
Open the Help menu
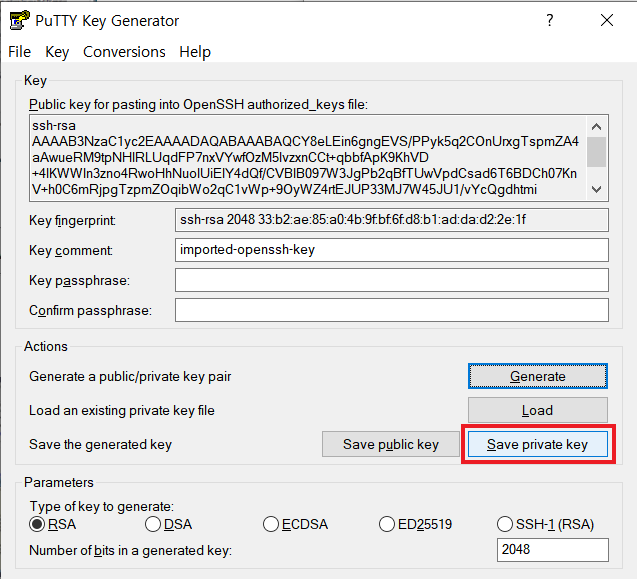pyautogui.click(x=195, y=52)
